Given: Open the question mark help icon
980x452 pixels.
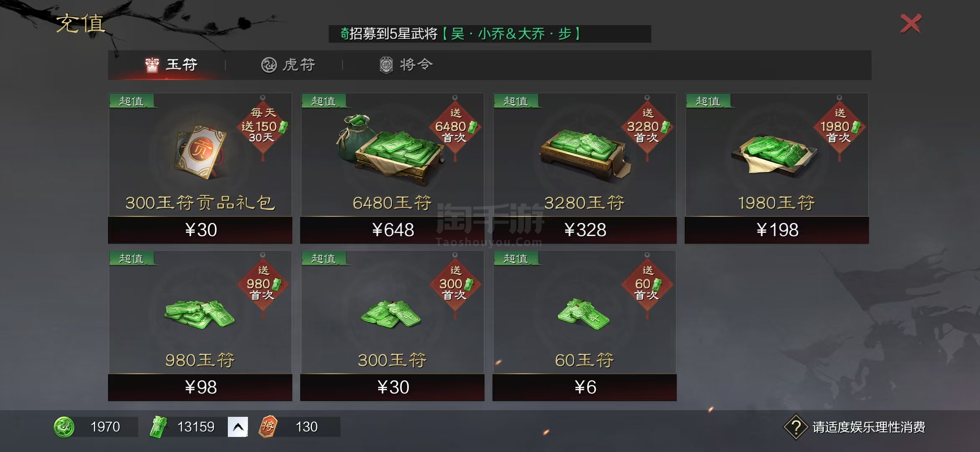Looking at the screenshot, I should [796, 427].
